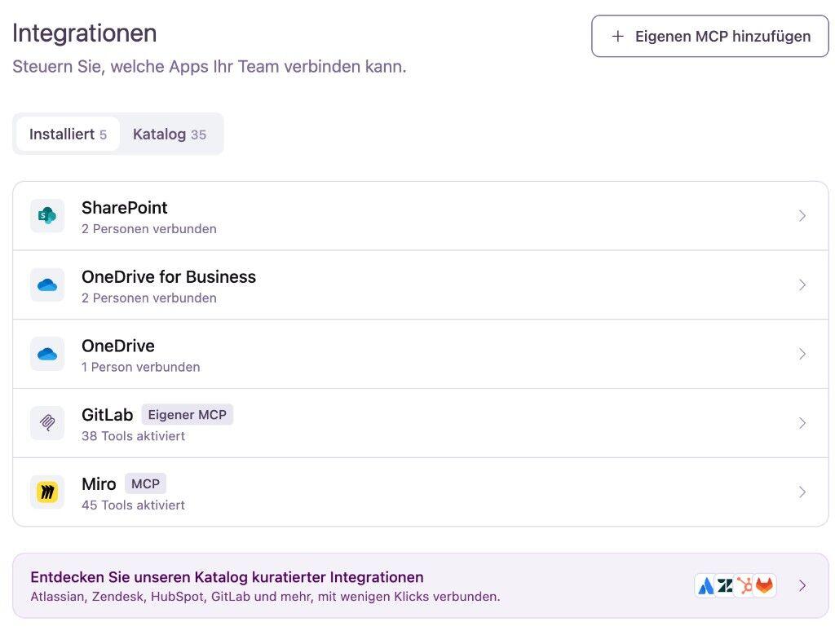
Task: Click the GitLab fox logo in banner
Action: pyautogui.click(x=765, y=586)
